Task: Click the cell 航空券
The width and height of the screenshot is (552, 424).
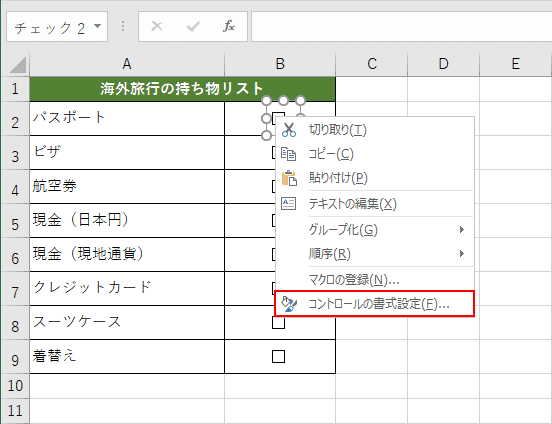Action: tap(127, 186)
